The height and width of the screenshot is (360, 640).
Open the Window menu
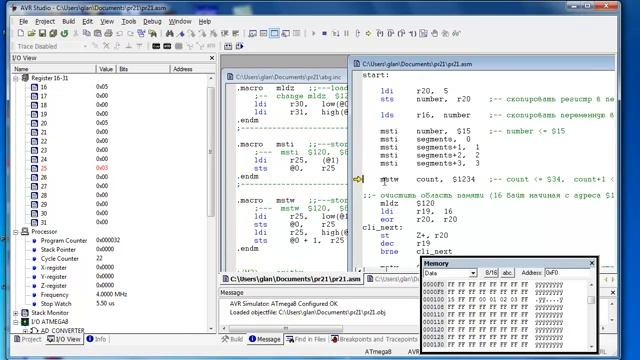pos(180,22)
